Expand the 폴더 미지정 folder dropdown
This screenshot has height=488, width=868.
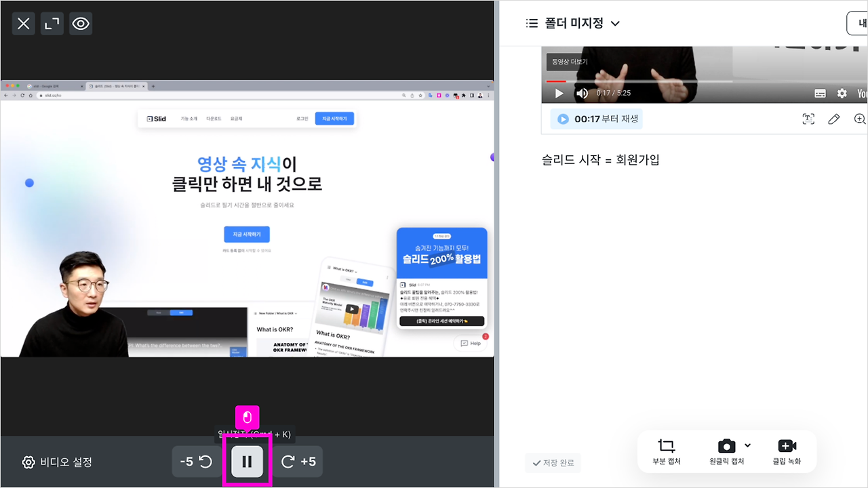click(x=614, y=22)
